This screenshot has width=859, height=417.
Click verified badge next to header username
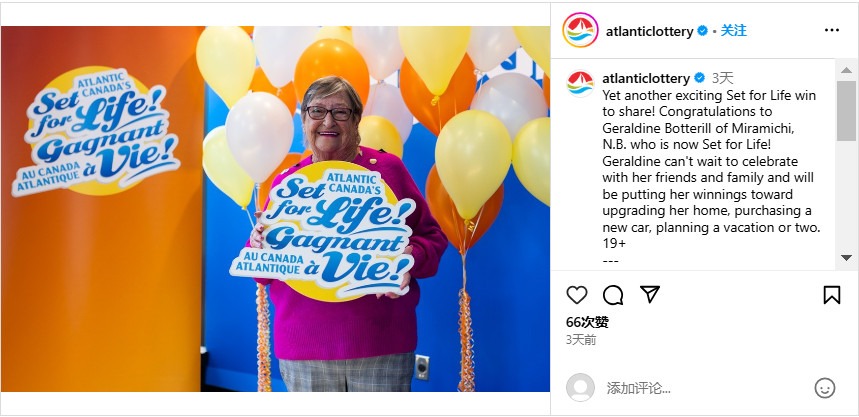pyautogui.click(x=702, y=31)
